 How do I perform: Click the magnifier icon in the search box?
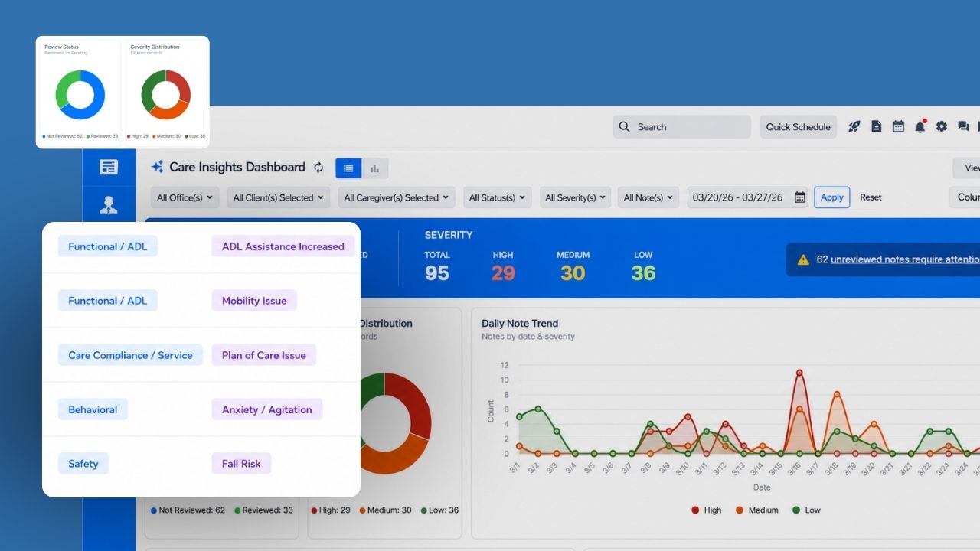[x=625, y=127]
